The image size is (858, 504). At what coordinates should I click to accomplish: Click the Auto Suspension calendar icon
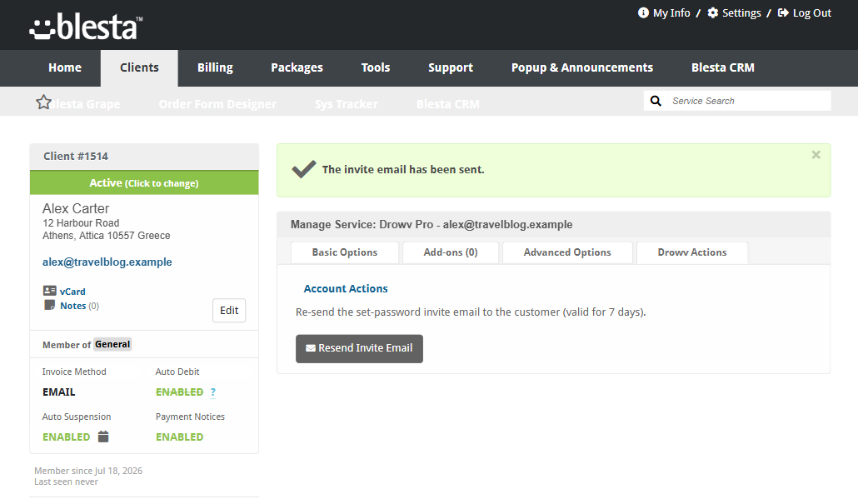pyautogui.click(x=103, y=437)
